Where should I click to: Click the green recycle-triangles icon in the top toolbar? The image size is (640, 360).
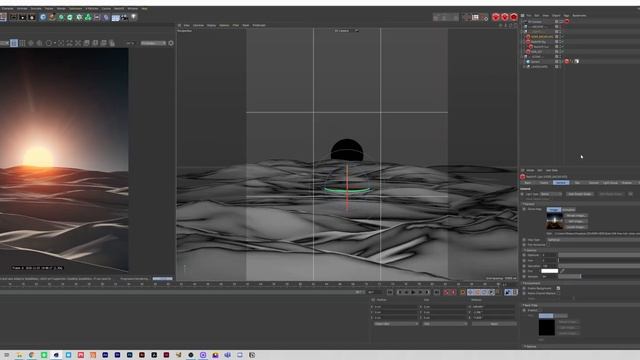[x=88, y=17]
